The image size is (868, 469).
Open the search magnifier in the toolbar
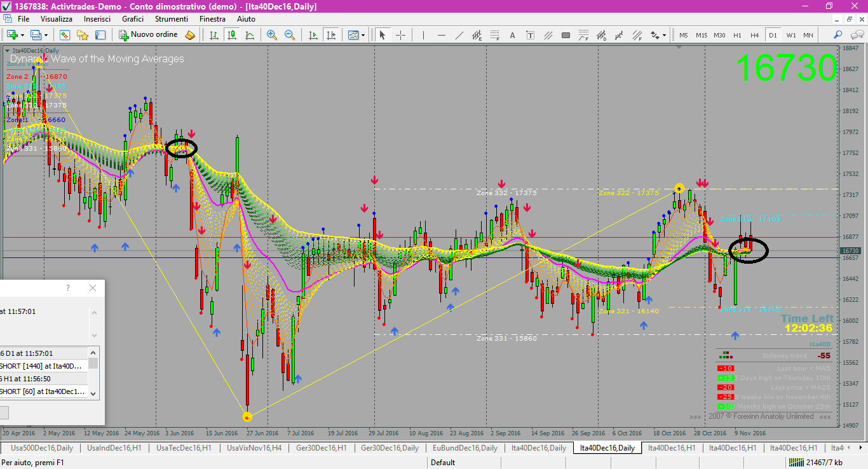point(838,35)
